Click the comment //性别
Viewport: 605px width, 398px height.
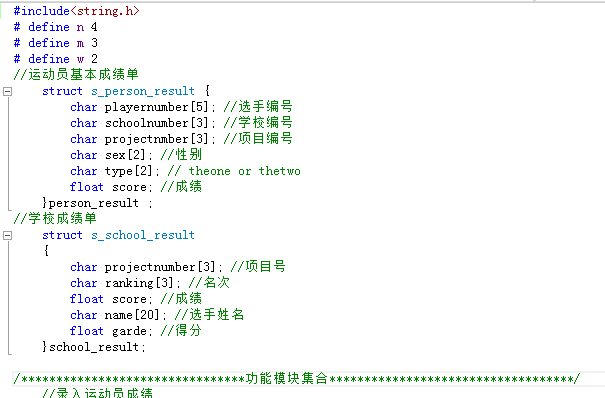[x=181, y=155]
